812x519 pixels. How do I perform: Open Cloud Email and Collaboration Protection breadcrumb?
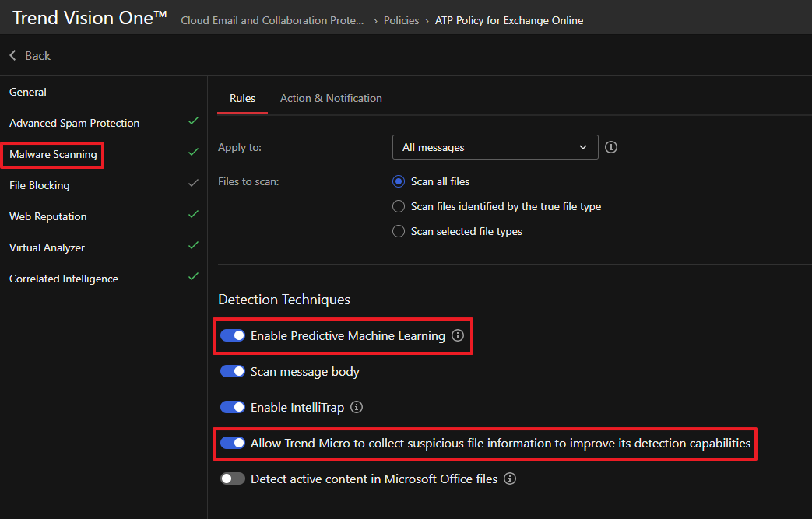coord(272,20)
